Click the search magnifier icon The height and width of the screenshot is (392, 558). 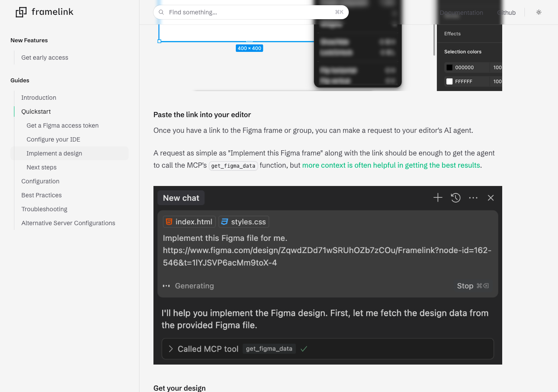click(161, 12)
